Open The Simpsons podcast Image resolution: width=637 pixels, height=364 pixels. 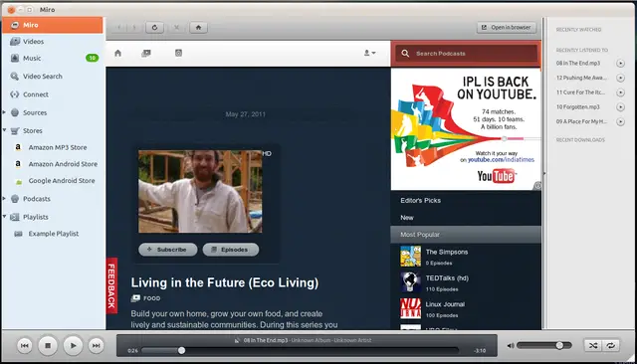pos(447,252)
